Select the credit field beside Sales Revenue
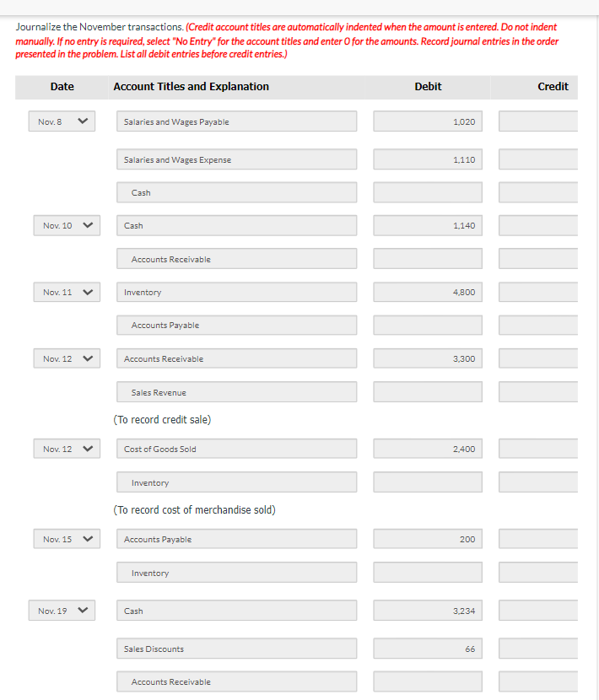The height and width of the screenshot is (700, 599). click(x=537, y=391)
